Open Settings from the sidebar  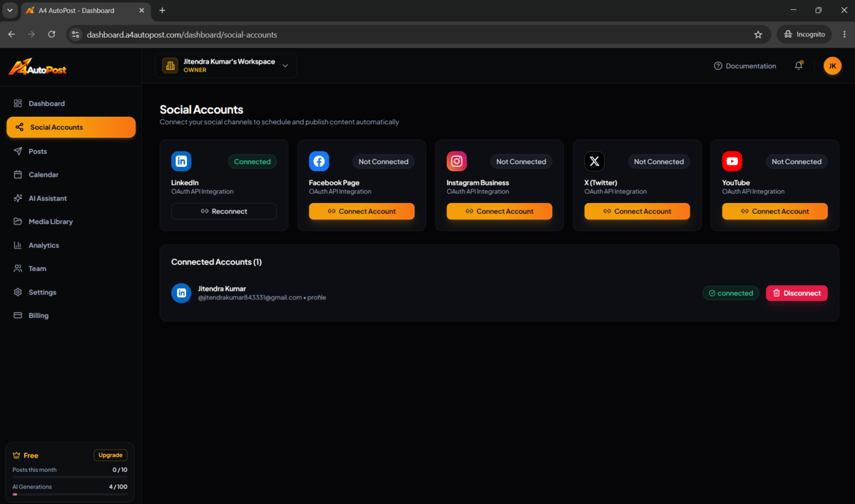(x=71, y=292)
